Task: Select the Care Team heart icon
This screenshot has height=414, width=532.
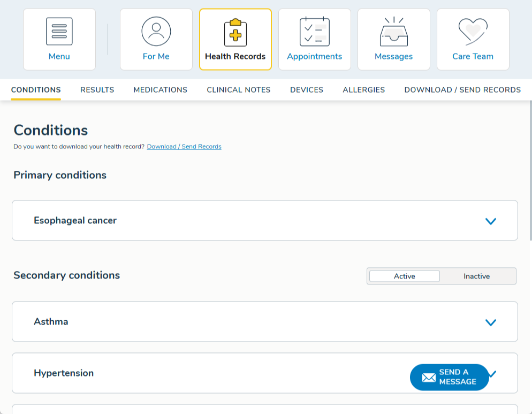Action: [473, 31]
